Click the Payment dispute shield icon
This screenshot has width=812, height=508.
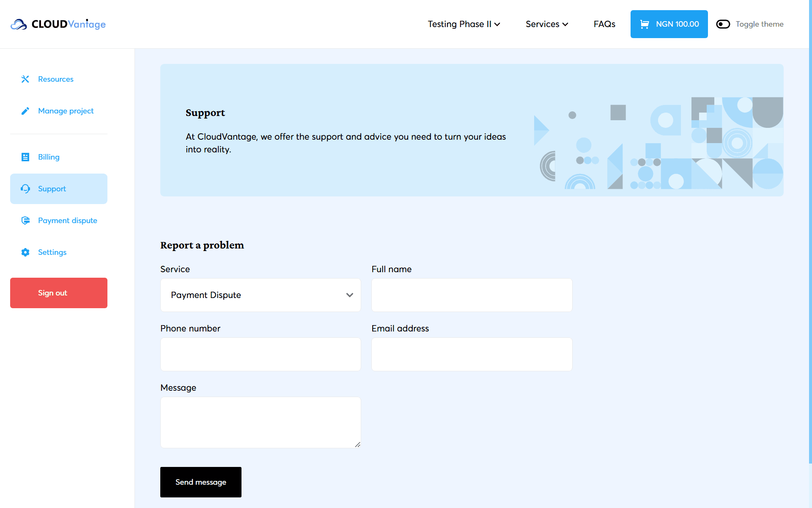click(25, 221)
